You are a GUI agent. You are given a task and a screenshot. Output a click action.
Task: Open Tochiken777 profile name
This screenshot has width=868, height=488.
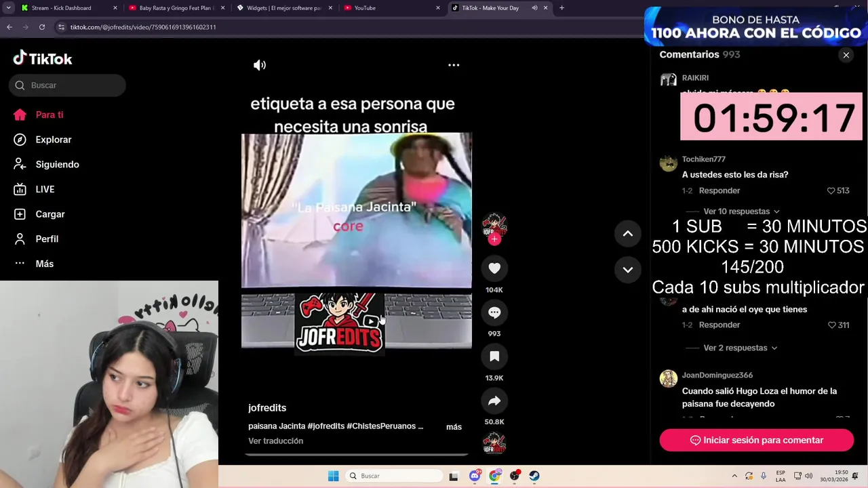(704, 159)
